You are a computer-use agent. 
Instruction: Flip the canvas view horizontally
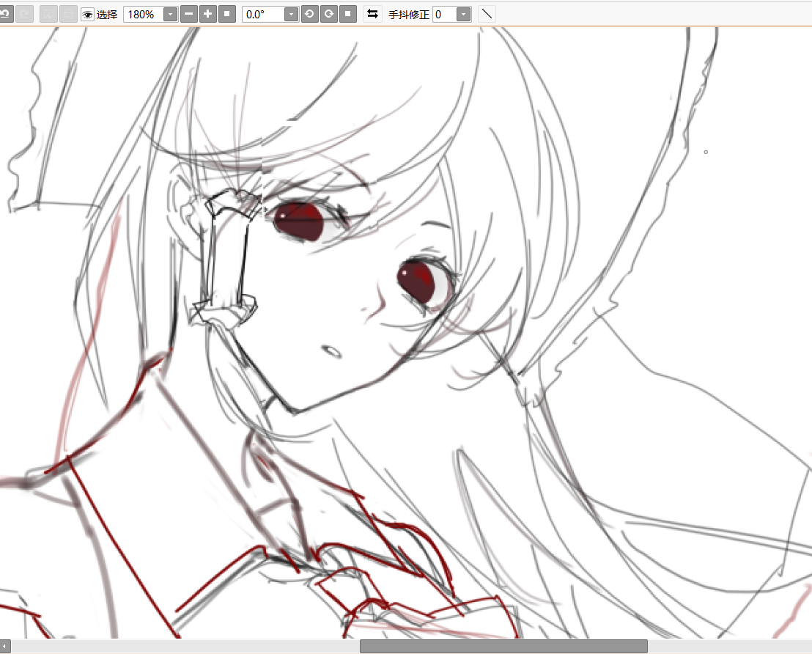pyautogui.click(x=372, y=14)
